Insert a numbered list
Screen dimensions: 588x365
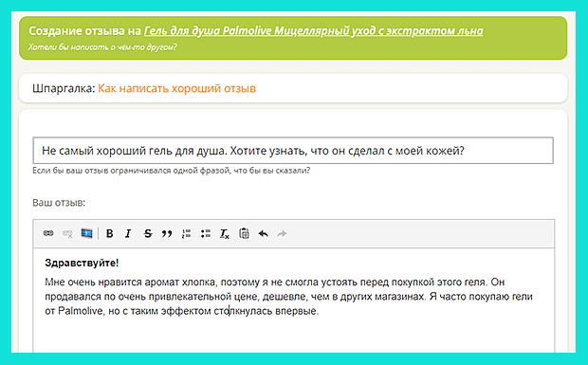pos(187,234)
